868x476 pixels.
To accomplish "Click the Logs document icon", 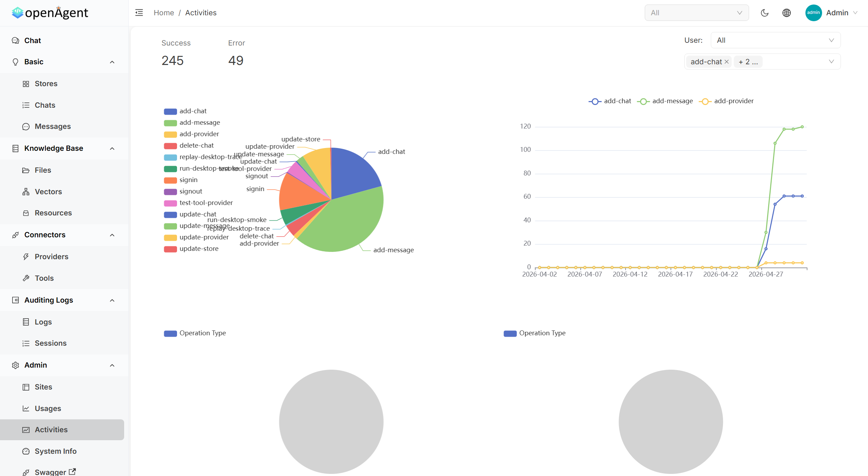I will coord(26,322).
